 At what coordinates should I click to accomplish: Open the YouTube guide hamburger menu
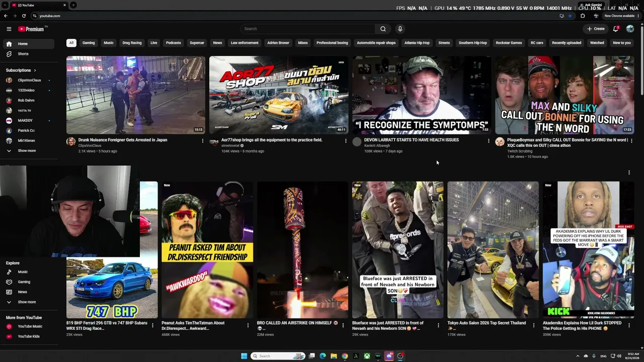tap(9, 29)
